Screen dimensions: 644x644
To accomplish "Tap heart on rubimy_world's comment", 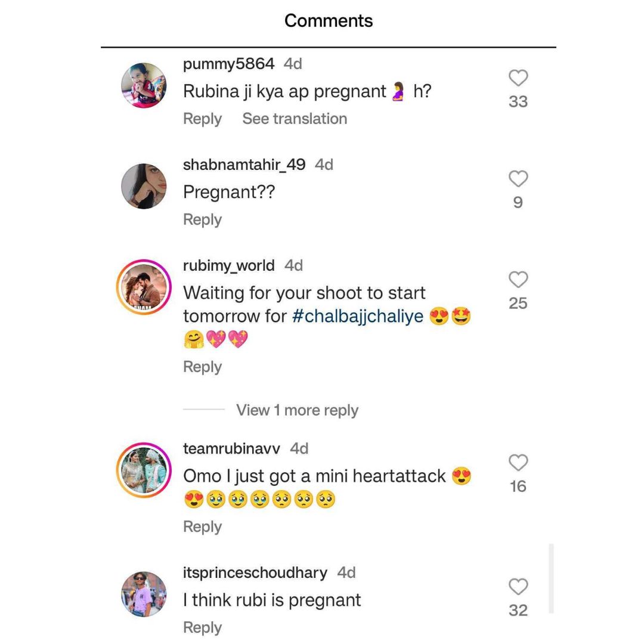I will point(518,280).
